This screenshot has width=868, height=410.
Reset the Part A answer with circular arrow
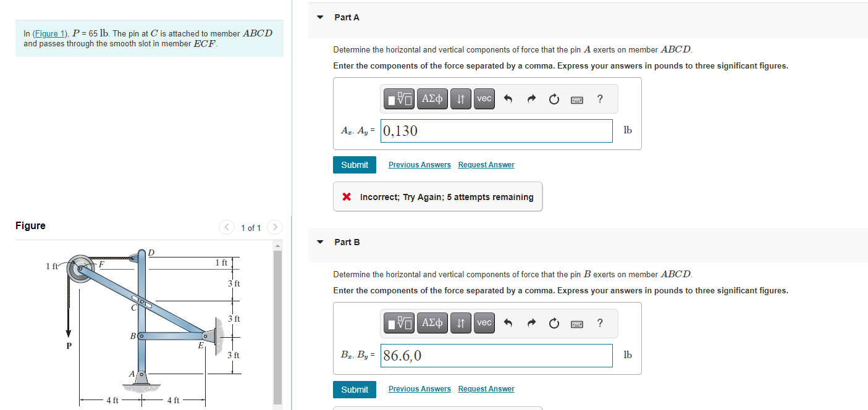(554, 99)
